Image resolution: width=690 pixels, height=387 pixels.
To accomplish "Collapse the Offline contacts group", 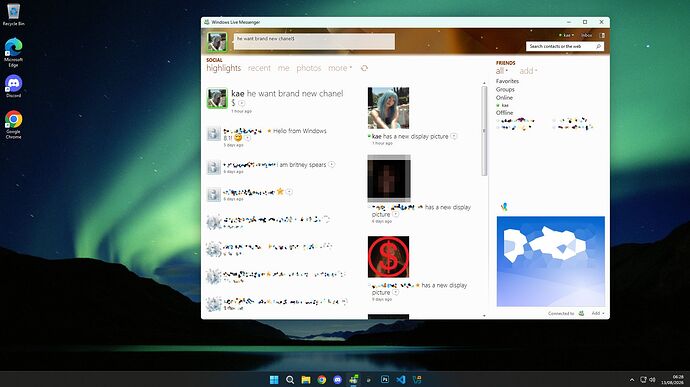I will 505,113.
